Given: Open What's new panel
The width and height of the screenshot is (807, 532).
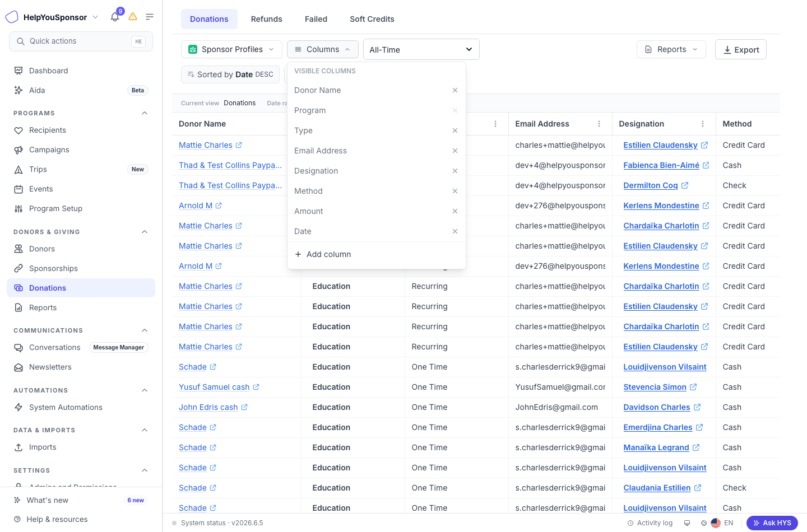Looking at the screenshot, I should [81, 500].
